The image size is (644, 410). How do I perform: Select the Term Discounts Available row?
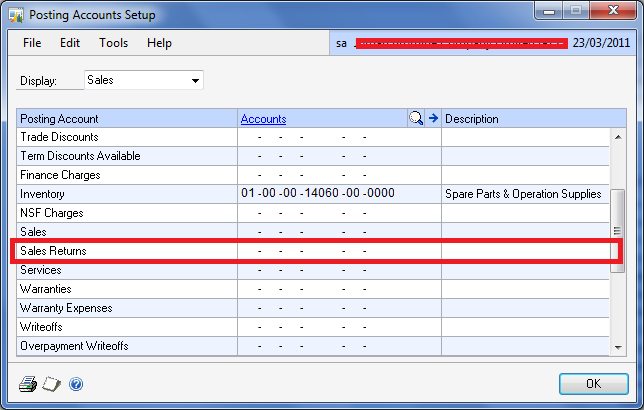pos(313,156)
